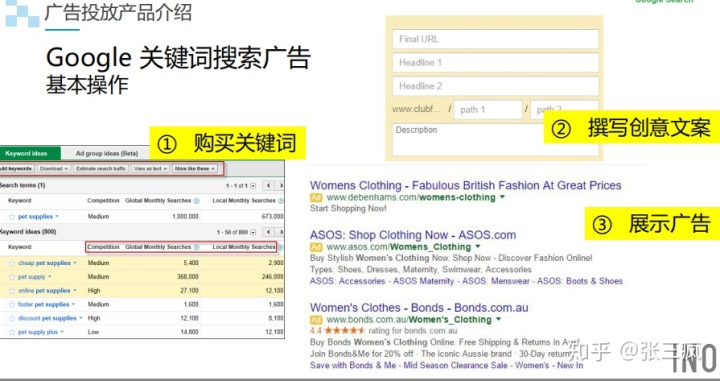Screen dimensions: 720x381
Task: Open 'Womens Clothing - Fabulous British Fashion' link
Action: pyautogui.click(x=465, y=185)
